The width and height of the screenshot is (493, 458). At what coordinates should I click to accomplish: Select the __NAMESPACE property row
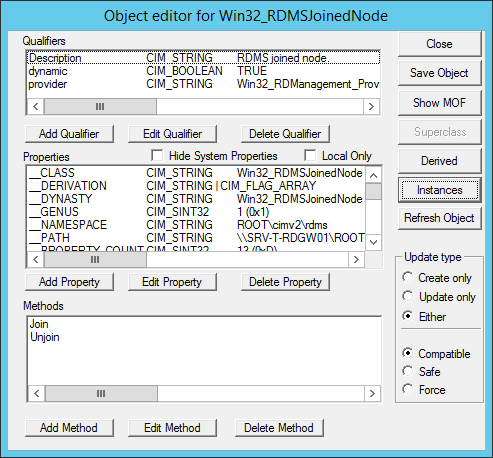coord(196,225)
